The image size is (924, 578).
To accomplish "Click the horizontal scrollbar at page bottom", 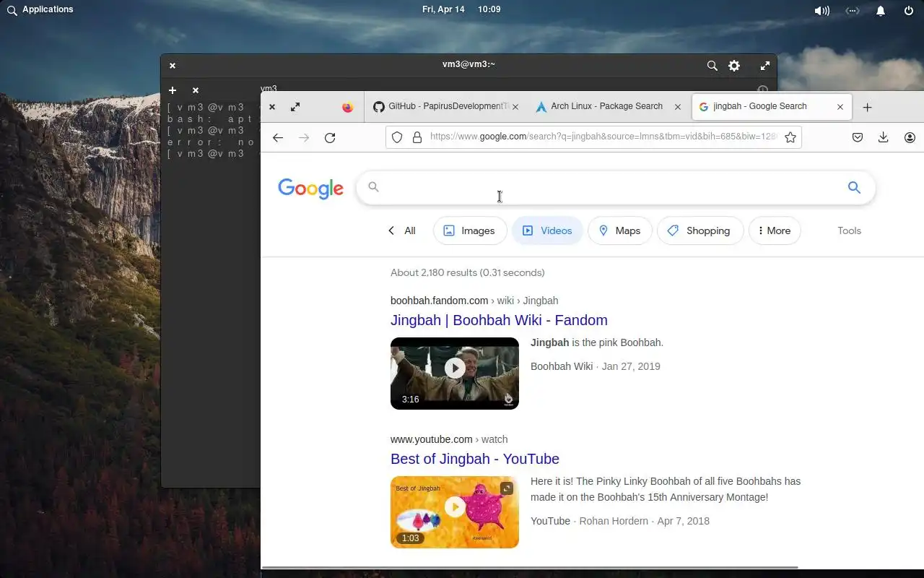I will pos(530,568).
